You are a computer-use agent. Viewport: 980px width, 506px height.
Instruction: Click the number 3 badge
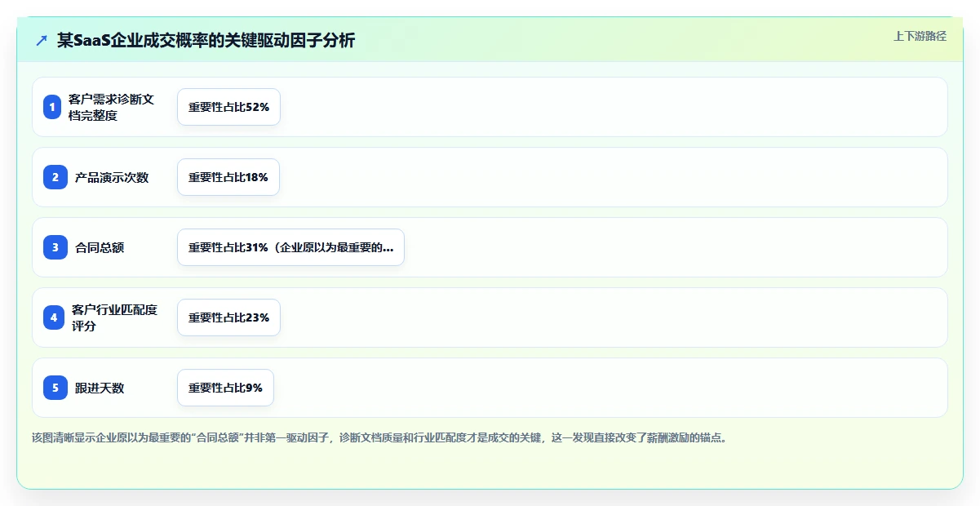tap(55, 247)
